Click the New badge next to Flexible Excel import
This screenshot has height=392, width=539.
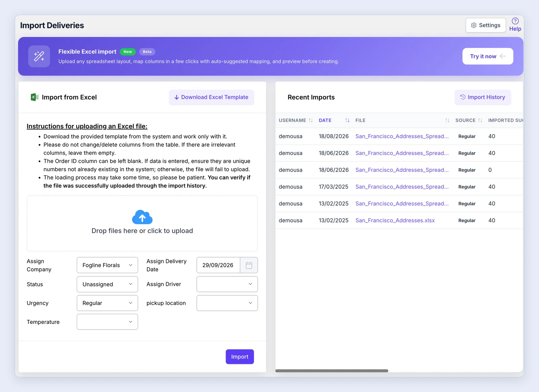(128, 52)
